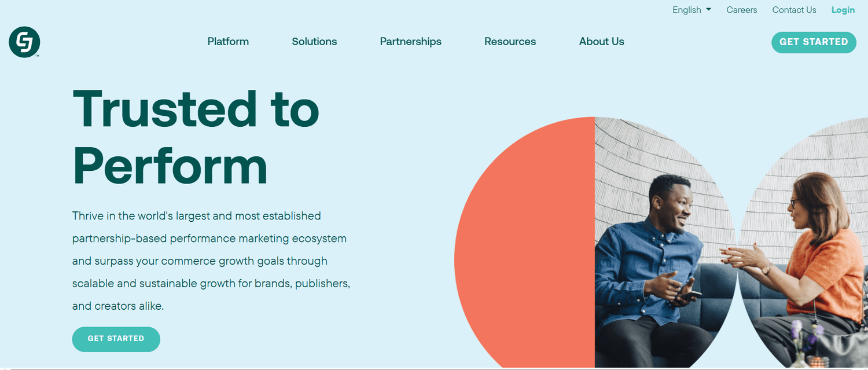Open the Solutions menu
This screenshot has height=370, width=868.
[x=314, y=41]
